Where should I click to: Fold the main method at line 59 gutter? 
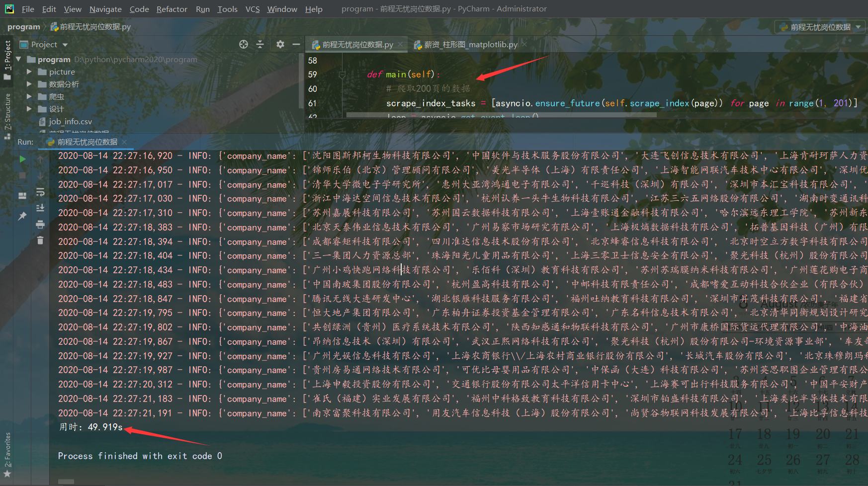(342, 75)
